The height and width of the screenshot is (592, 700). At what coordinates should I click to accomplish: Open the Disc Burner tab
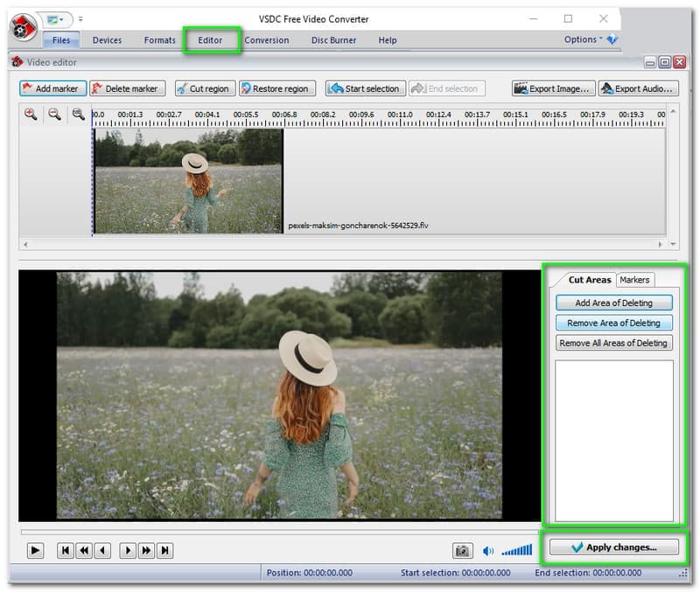point(333,40)
